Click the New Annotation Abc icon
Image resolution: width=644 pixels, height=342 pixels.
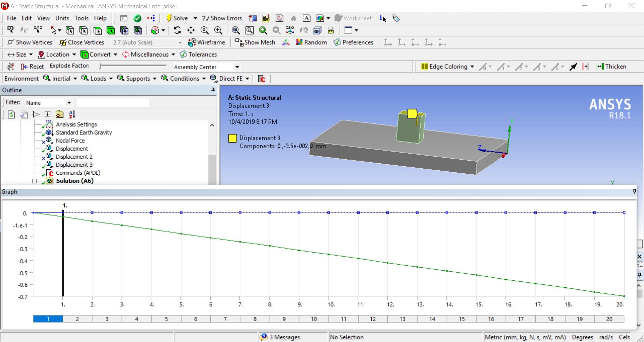(x=266, y=18)
